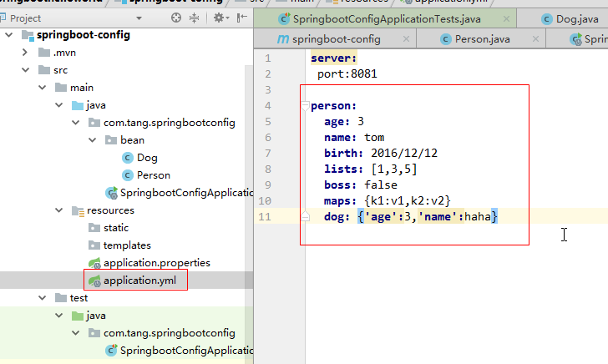
Task: Place cursor on 'maps: {k1:v1,k2:v2}' line
Action: tap(388, 201)
